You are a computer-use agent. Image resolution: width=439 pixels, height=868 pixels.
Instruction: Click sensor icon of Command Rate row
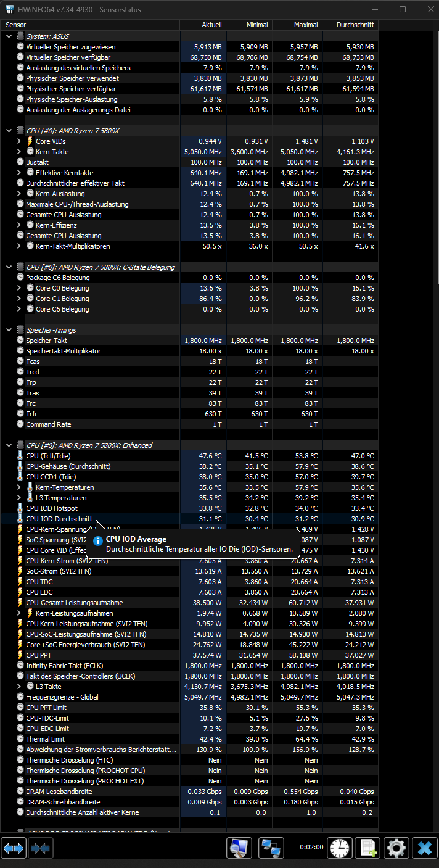point(20,424)
